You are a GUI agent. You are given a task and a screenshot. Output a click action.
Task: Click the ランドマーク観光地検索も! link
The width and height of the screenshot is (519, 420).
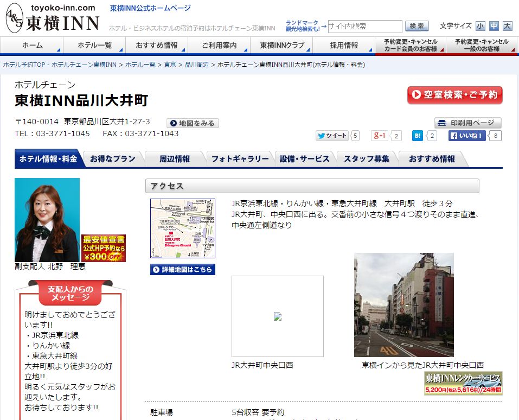[302, 26]
